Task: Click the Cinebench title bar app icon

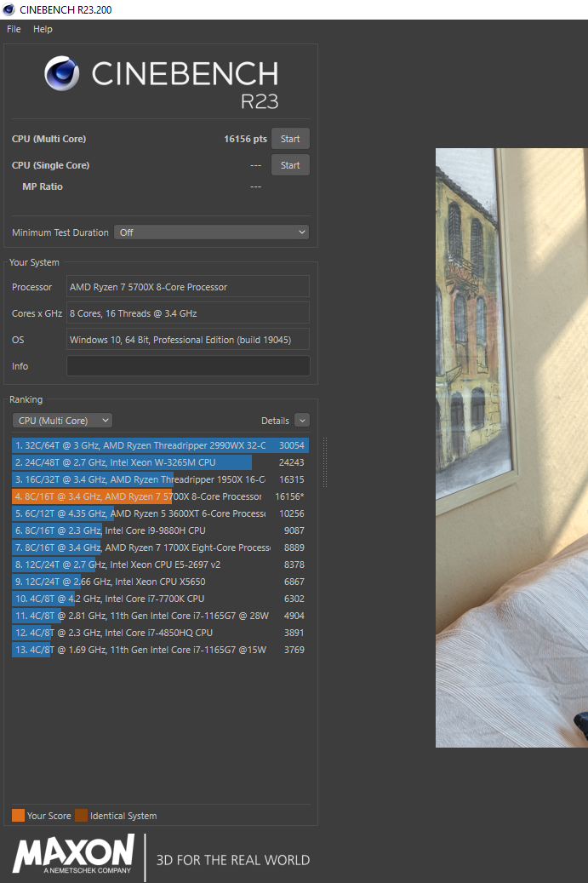Action: 9,9
